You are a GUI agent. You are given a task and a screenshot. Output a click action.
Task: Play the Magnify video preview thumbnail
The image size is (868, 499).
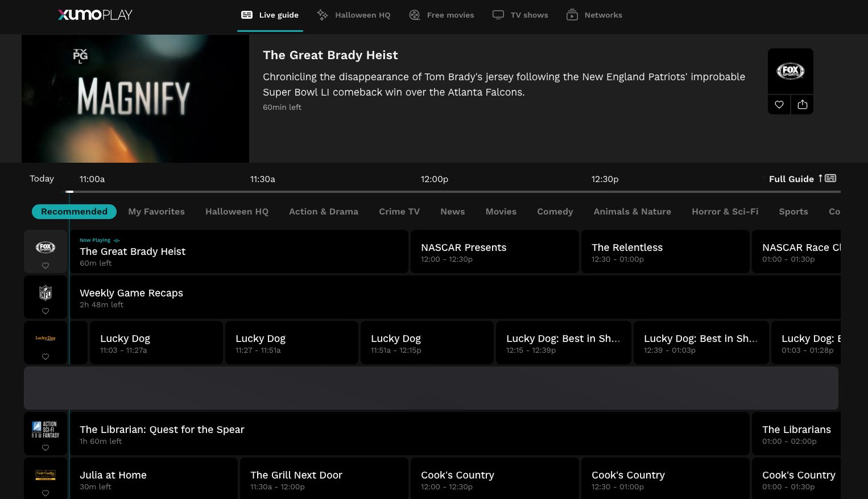click(x=135, y=98)
